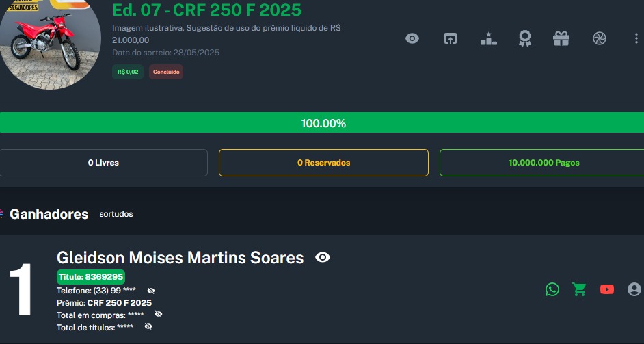Open the red YouTube video icon
Viewport: 644px width, 344px height.
pos(607,289)
